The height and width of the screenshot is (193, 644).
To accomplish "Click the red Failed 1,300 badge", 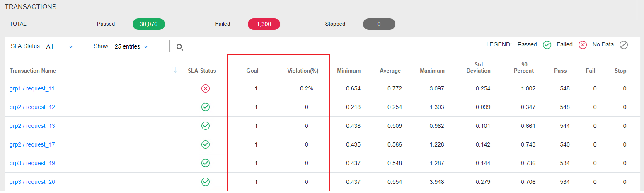I will click(264, 24).
